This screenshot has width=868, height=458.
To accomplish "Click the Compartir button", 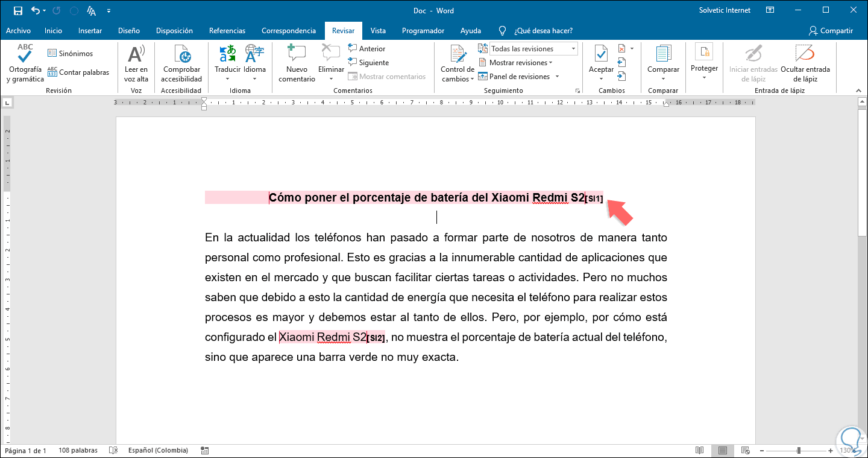I will coord(831,31).
